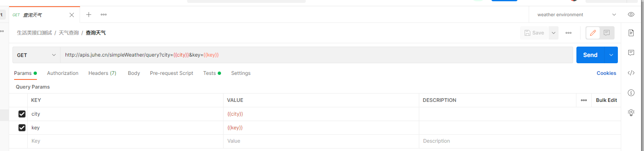
Task: Click the empty Key input field
Action: coord(126,141)
